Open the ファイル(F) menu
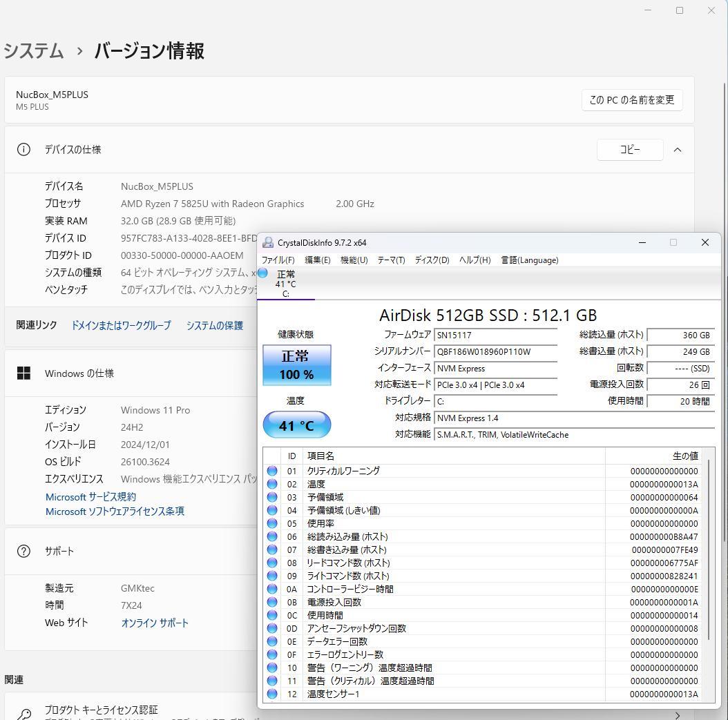 click(278, 260)
